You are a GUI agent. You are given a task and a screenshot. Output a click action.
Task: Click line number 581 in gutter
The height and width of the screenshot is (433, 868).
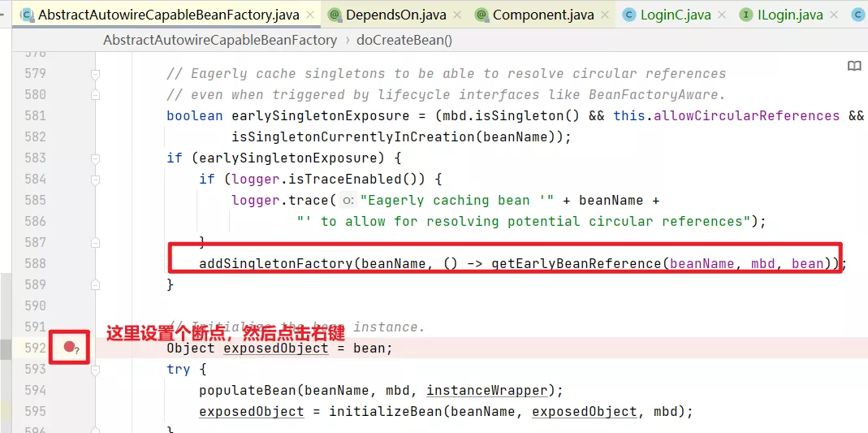click(36, 115)
